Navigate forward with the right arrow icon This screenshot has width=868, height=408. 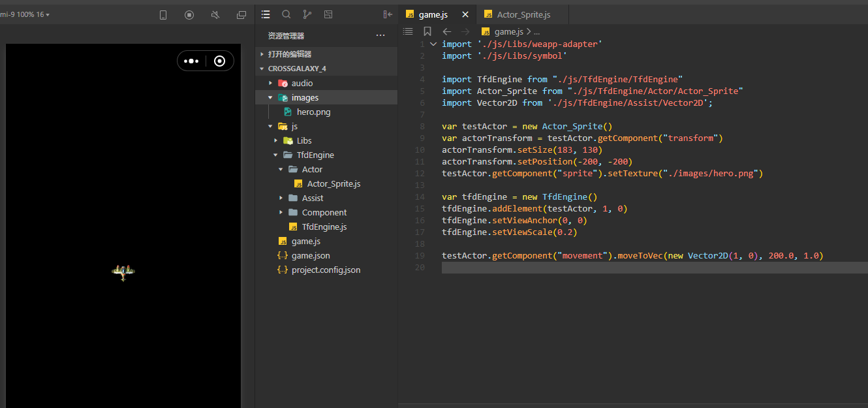point(465,31)
